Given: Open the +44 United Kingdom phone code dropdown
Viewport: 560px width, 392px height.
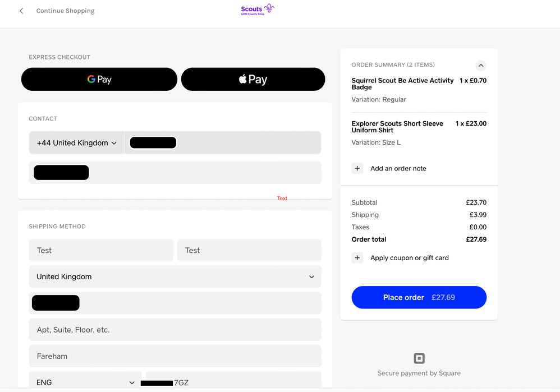Looking at the screenshot, I should (x=77, y=143).
